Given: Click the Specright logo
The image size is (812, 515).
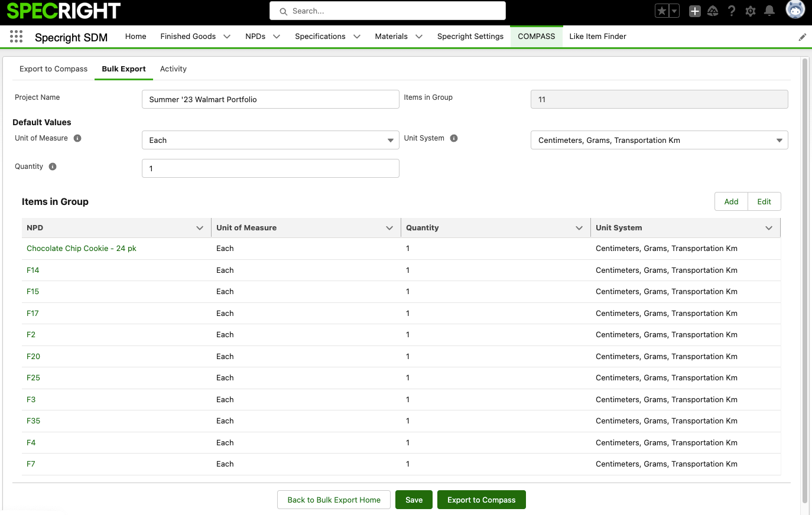Looking at the screenshot, I should pyautogui.click(x=64, y=11).
